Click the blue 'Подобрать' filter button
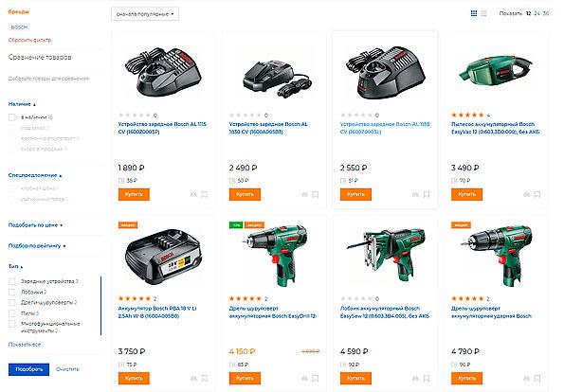 coord(28,369)
